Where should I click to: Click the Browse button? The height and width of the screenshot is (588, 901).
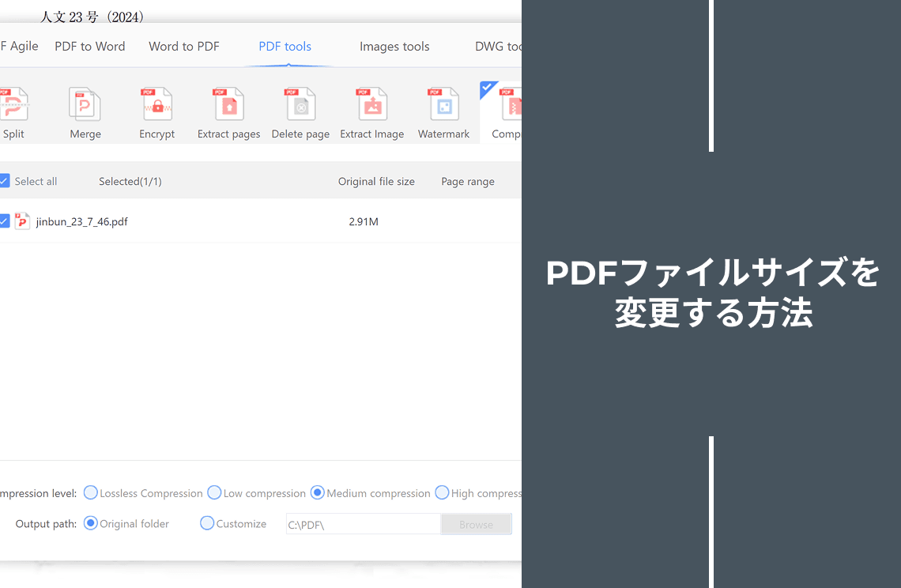coord(476,524)
